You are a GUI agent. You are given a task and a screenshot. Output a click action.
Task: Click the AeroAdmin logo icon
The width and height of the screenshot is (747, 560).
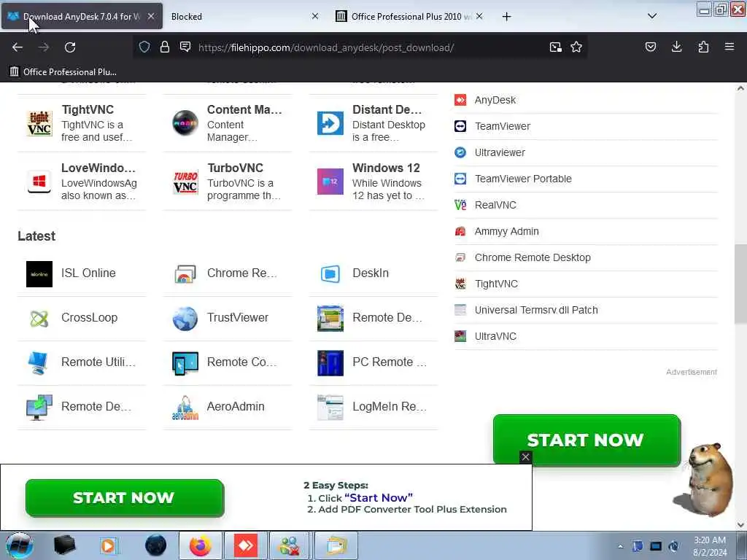pos(185,408)
